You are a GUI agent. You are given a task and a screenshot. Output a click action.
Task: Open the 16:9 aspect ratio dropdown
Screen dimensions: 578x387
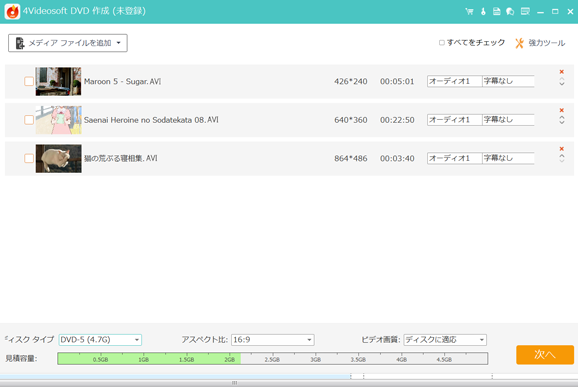273,339
